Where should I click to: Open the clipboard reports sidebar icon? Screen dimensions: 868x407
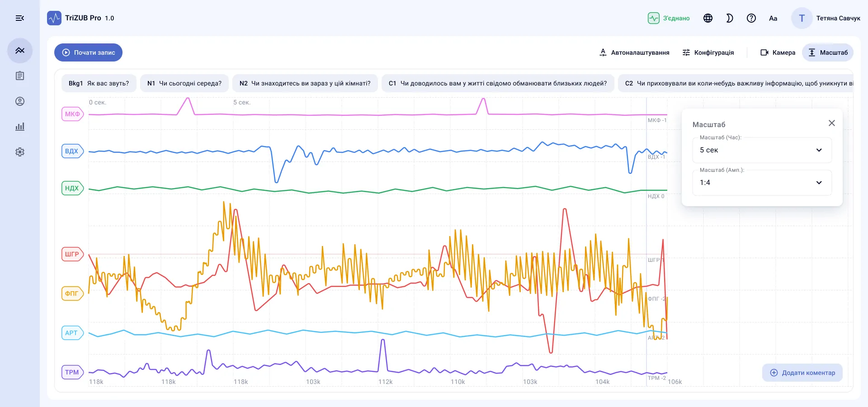20,76
